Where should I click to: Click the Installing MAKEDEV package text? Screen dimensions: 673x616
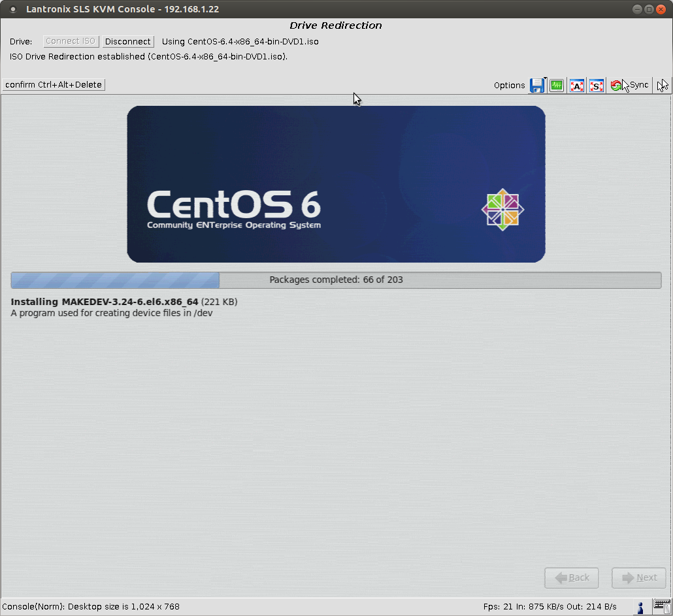[x=105, y=302]
